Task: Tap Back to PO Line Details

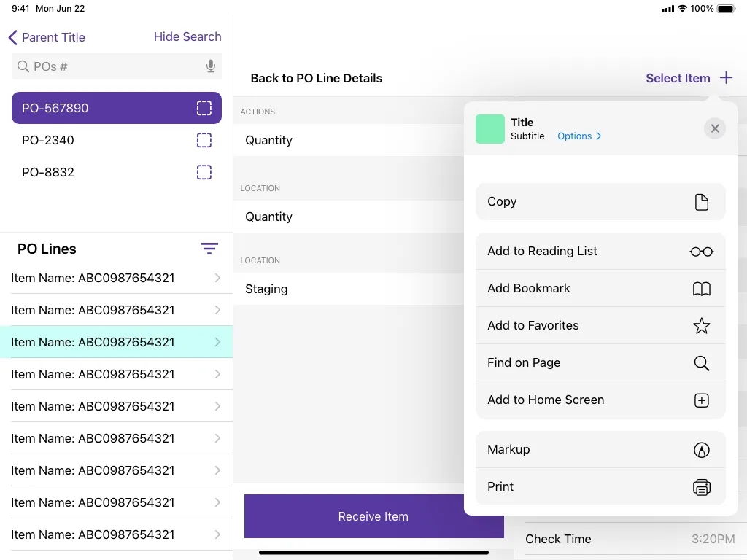Action: (x=317, y=78)
